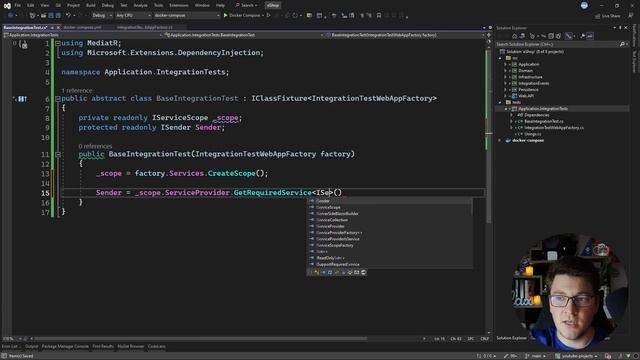Click Preview Selected Items icon in Solution Explorer
The width and height of the screenshot is (640, 360).
pyautogui.click(x=589, y=36)
